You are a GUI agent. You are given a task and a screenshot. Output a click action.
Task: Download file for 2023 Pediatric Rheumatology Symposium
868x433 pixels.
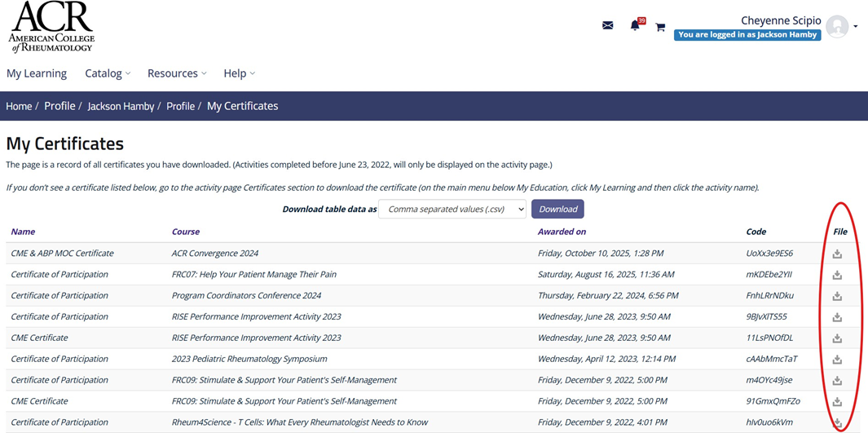pyautogui.click(x=837, y=359)
